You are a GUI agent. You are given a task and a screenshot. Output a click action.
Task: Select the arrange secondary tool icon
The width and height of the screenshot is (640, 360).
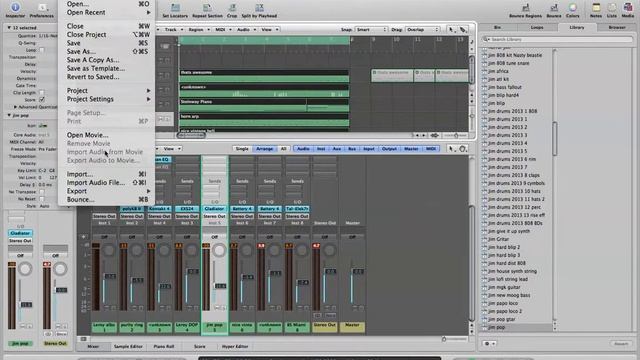(463, 29)
